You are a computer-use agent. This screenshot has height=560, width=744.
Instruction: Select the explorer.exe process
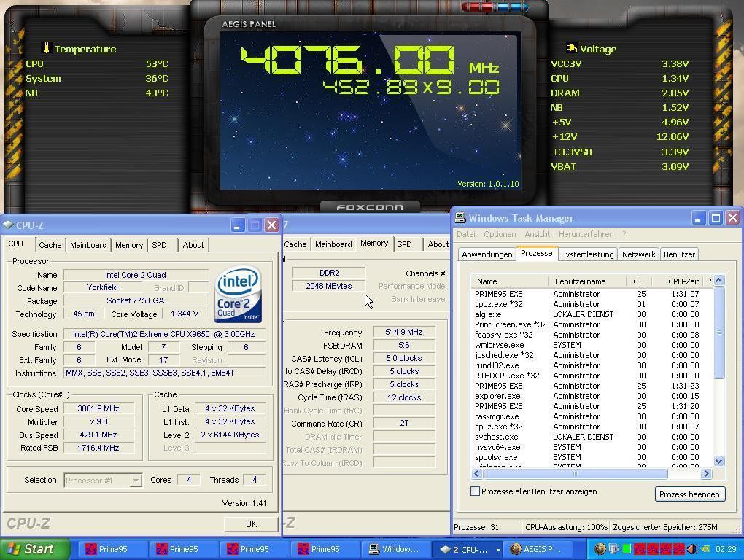pos(592,396)
